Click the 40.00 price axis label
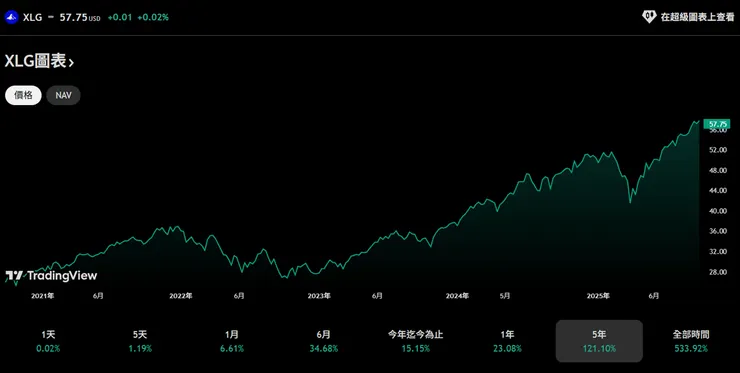The width and height of the screenshot is (740, 373). (x=718, y=211)
